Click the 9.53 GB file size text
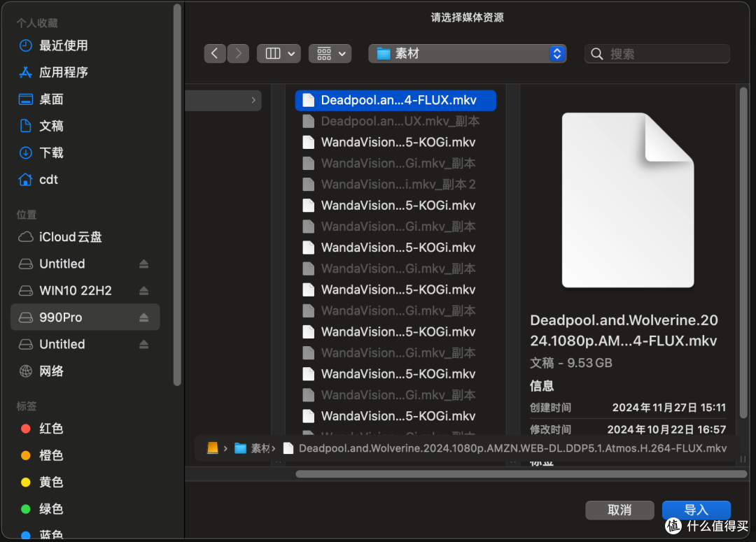 point(589,363)
